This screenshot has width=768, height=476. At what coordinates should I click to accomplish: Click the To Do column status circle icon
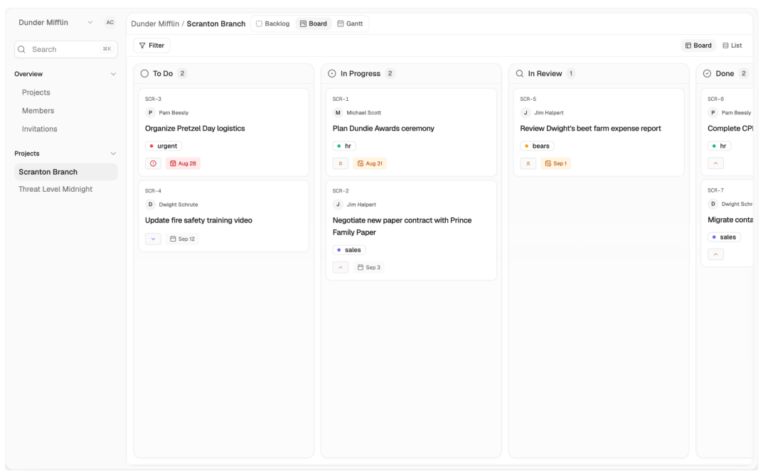click(144, 73)
